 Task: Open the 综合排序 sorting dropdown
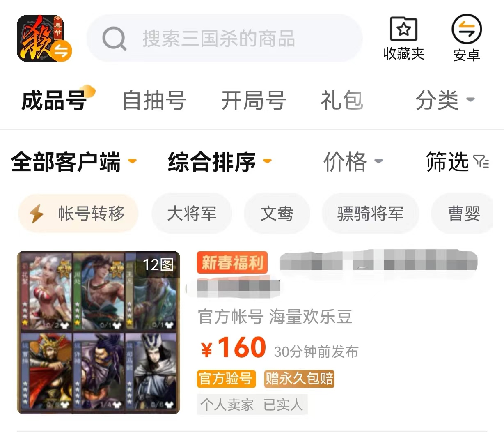click(220, 161)
